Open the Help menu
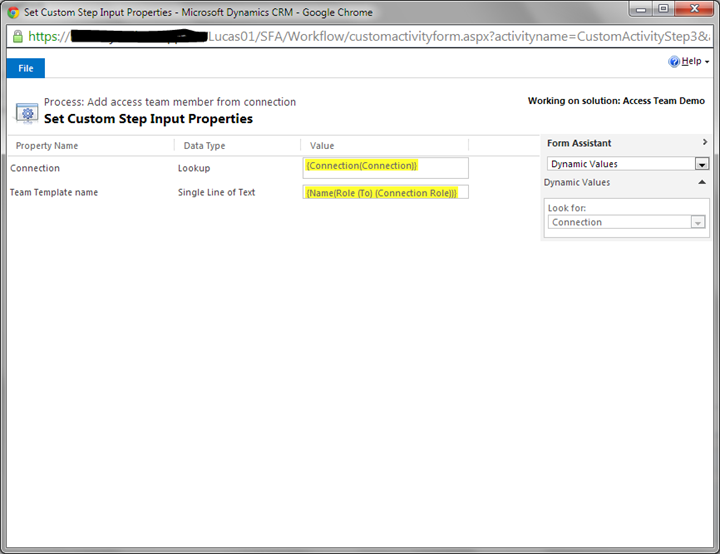The width and height of the screenshot is (720, 554). tap(691, 61)
